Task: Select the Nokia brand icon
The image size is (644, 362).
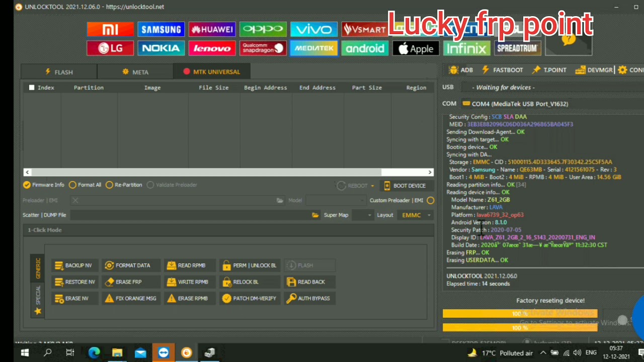Action: click(161, 48)
